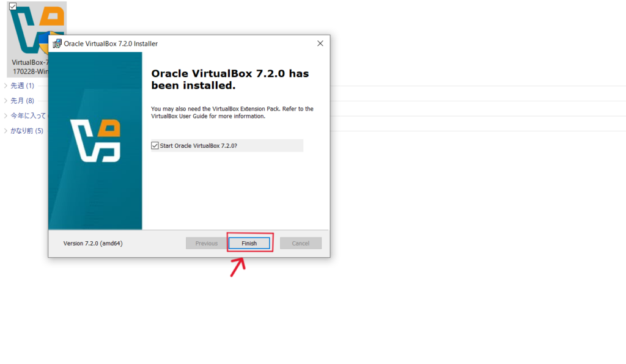Select the 今年に入って group header label
Image resolution: width=626 pixels, height=364 pixels.
click(28, 115)
